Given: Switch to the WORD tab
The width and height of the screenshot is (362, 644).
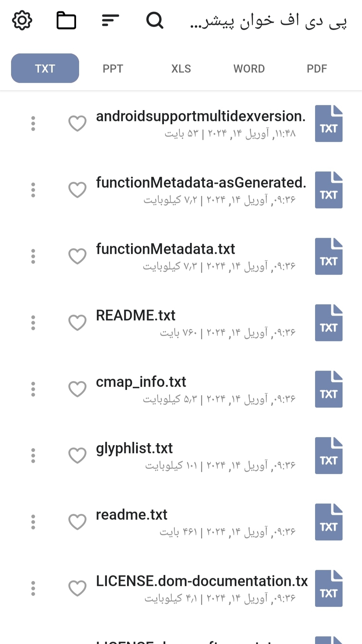Looking at the screenshot, I should 249,68.
